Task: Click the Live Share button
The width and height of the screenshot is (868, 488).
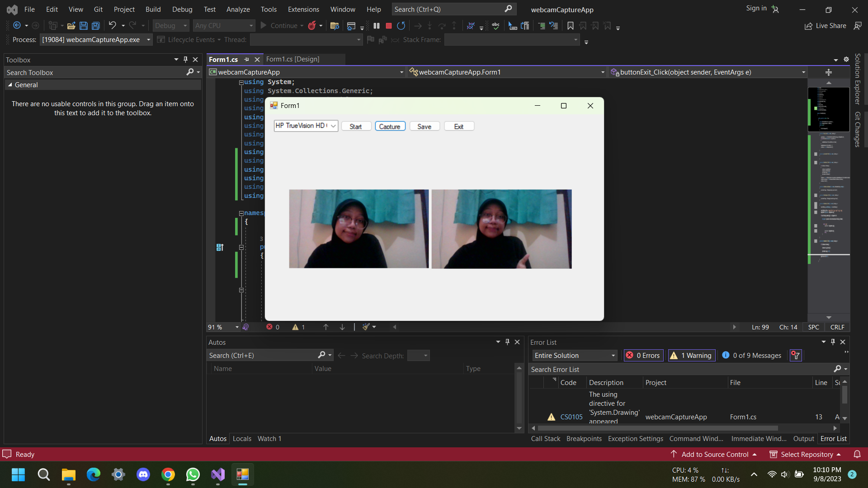Action: click(x=826, y=26)
